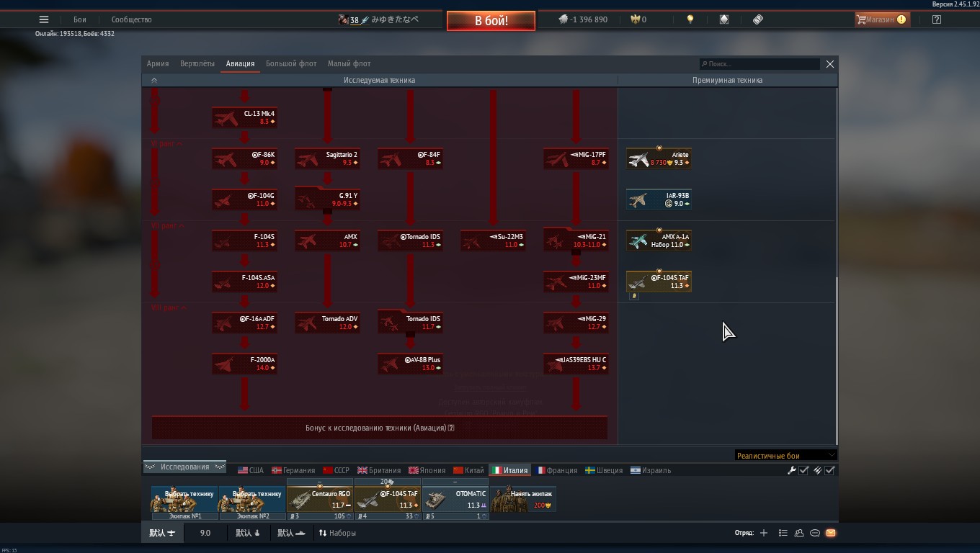980x553 pixels.
Task: Open the Магазин store button
Action: 881,19
